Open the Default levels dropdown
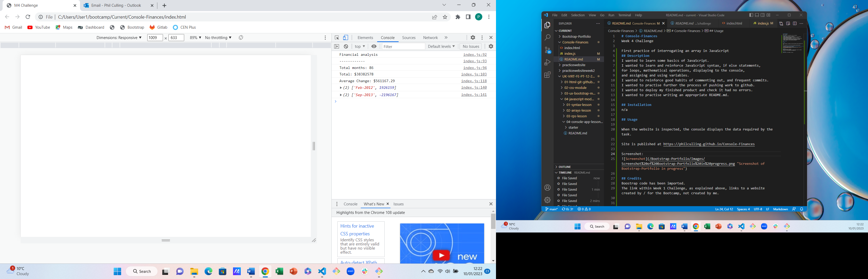Image resolution: width=868 pixels, height=279 pixels. pyautogui.click(x=441, y=47)
